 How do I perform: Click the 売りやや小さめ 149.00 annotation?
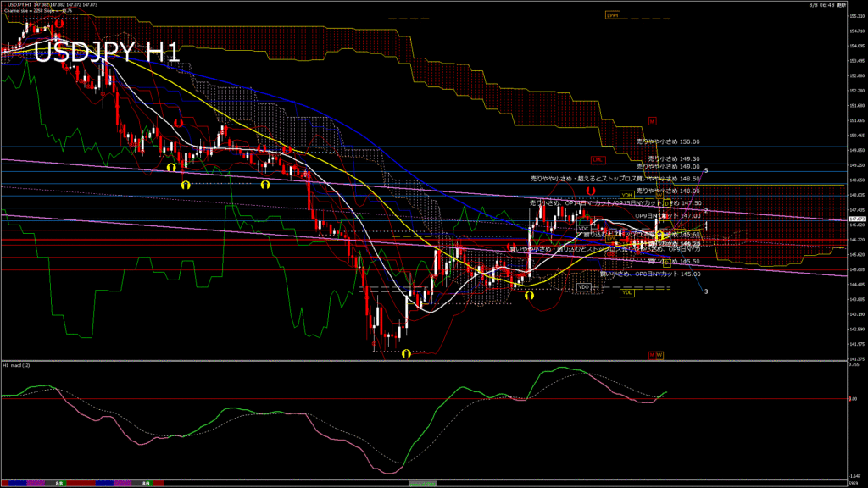pos(668,167)
